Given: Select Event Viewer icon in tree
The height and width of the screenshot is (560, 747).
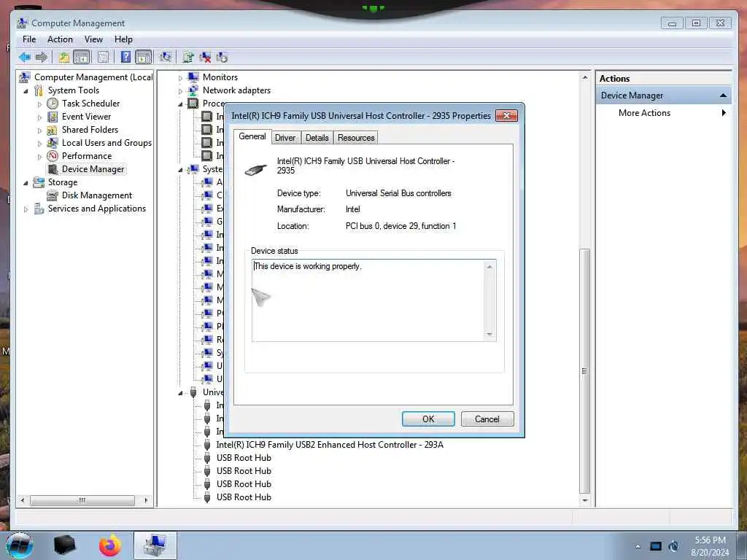Looking at the screenshot, I should (53, 117).
